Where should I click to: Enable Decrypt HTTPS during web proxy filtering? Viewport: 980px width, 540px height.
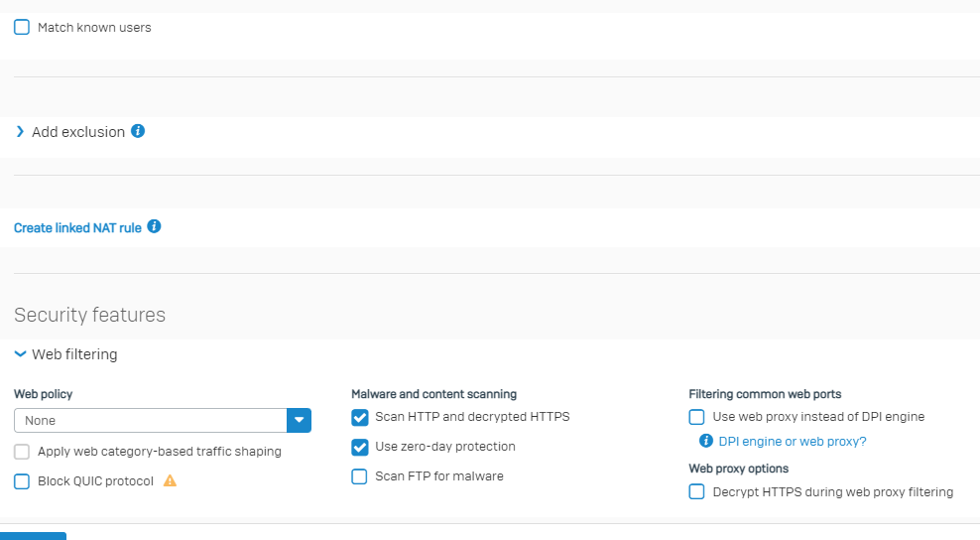[x=697, y=491]
